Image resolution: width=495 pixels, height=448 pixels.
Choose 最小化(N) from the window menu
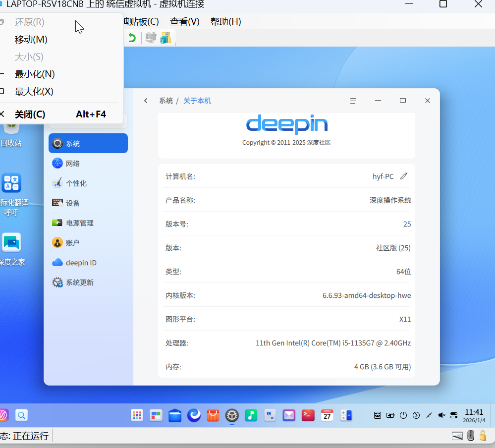[x=61, y=74]
